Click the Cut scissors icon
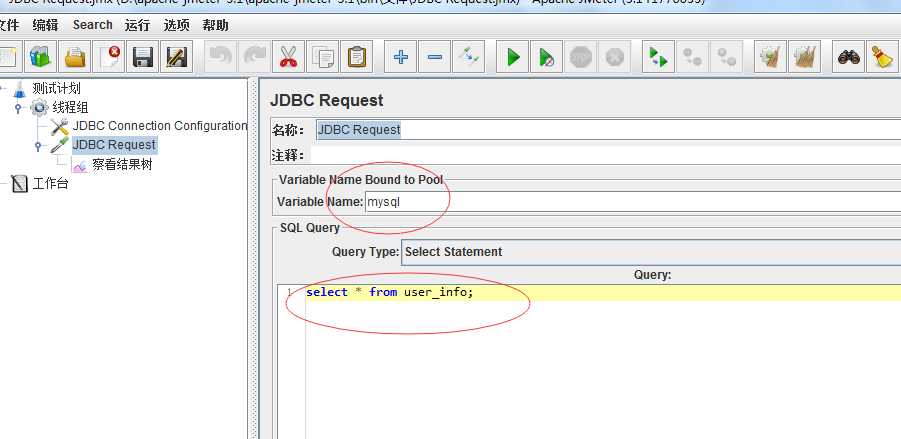 tap(288, 57)
